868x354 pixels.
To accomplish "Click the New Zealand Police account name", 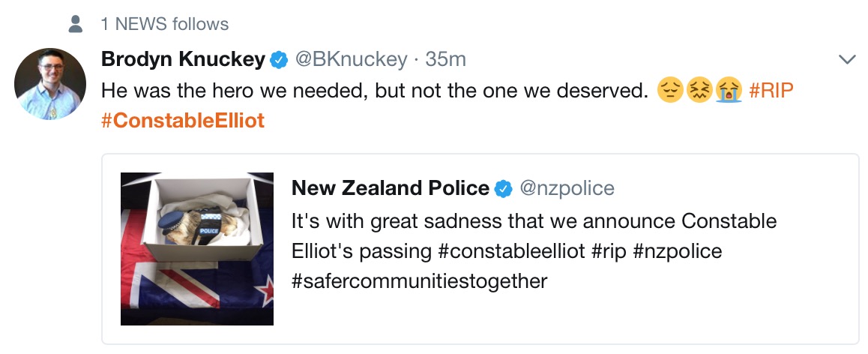I will tap(390, 188).
